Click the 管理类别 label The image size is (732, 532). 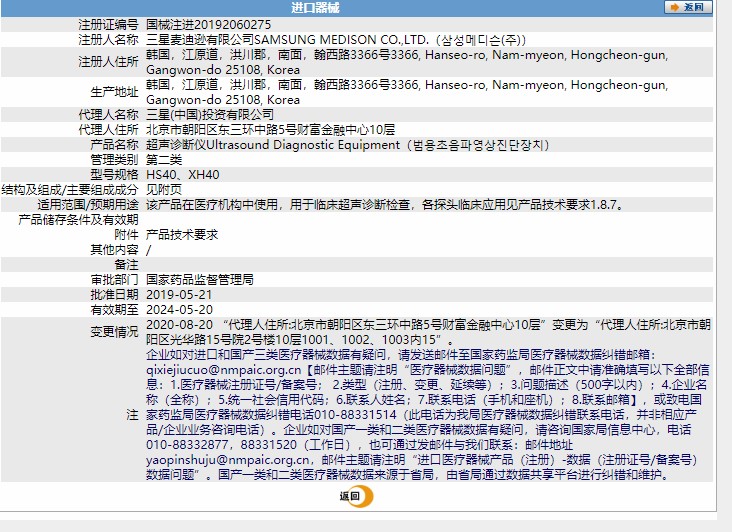114,160
